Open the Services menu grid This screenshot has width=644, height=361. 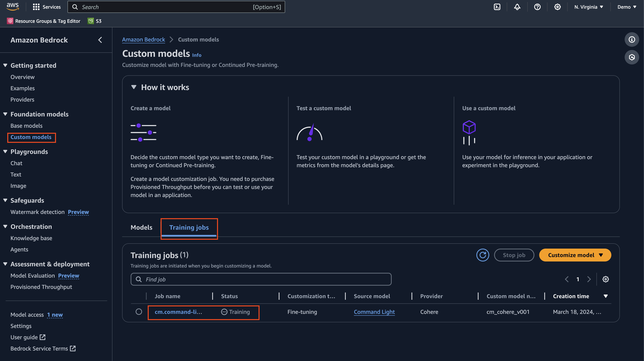tap(47, 7)
